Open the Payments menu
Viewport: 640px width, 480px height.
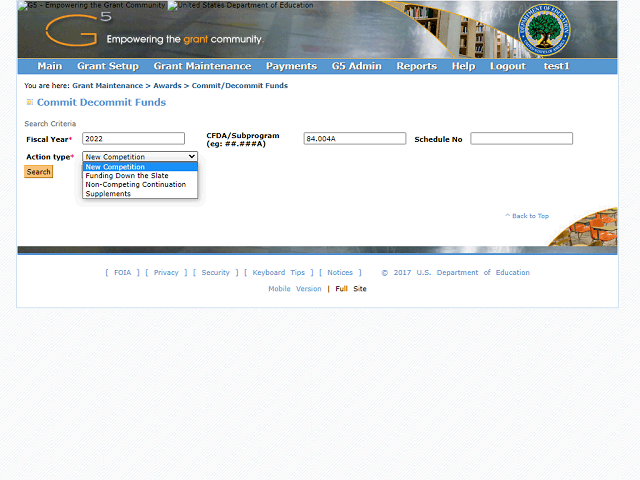(x=291, y=66)
